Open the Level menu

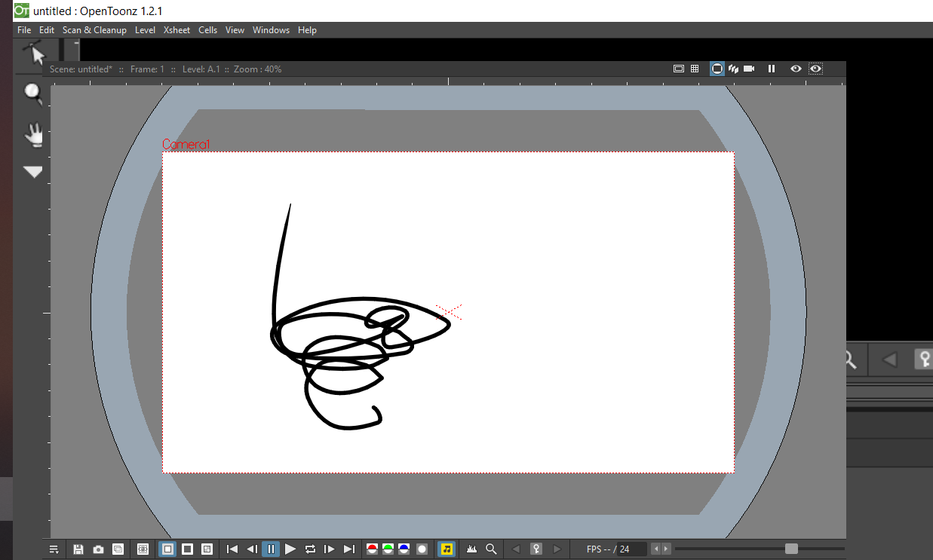point(145,30)
